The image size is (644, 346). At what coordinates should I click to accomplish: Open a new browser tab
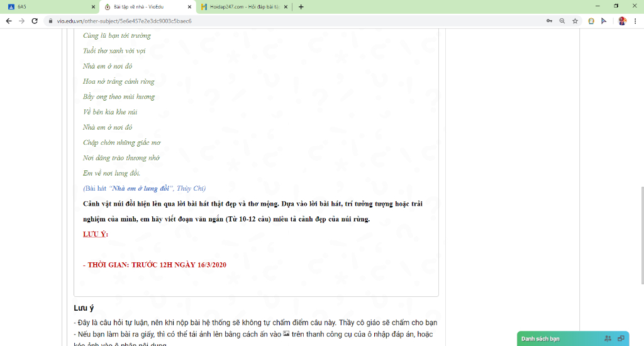tap(301, 7)
